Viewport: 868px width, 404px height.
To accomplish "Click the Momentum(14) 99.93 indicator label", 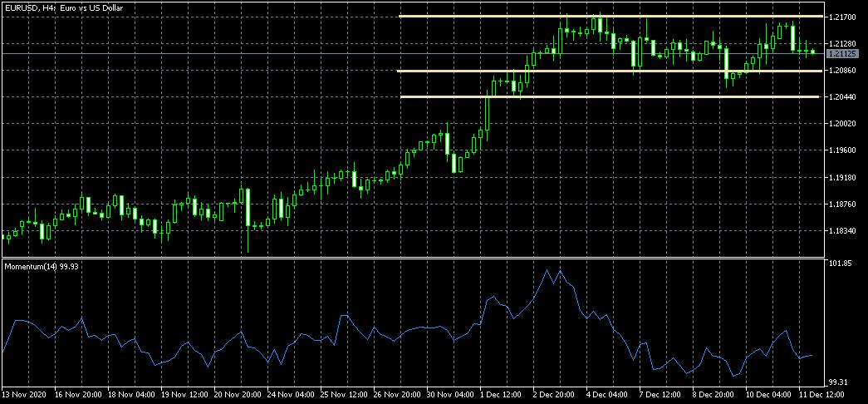I will (x=41, y=267).
